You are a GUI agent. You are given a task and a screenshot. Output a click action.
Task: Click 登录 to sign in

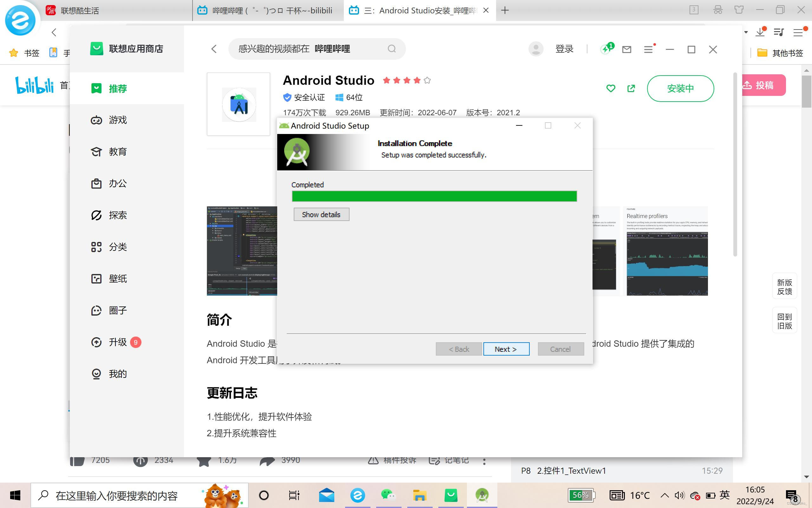click(564, 49)
